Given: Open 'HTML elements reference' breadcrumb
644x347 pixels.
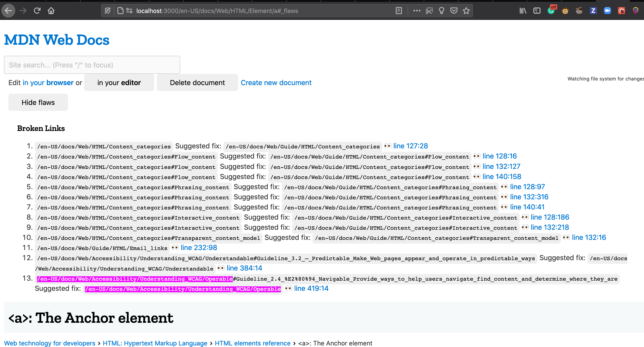Looking at the screenshot, I should [x=252, y=343].
